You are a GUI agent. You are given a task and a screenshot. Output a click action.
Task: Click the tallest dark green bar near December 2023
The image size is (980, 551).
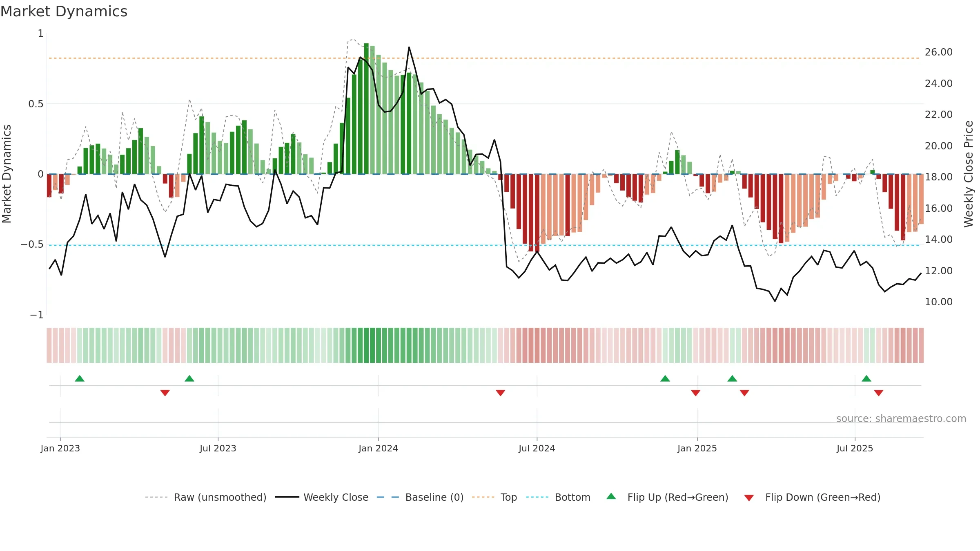366,109
